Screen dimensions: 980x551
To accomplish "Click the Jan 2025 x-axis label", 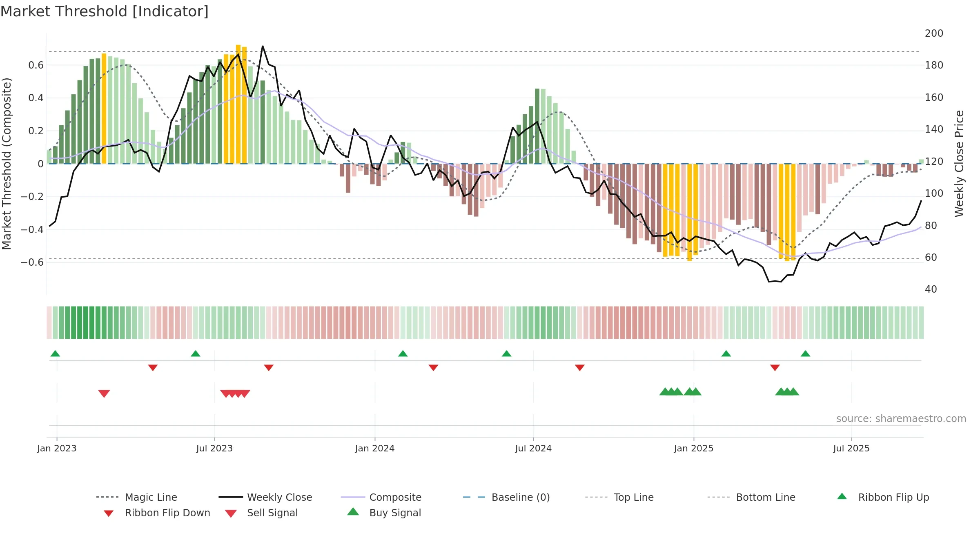I will pos(694,449).
